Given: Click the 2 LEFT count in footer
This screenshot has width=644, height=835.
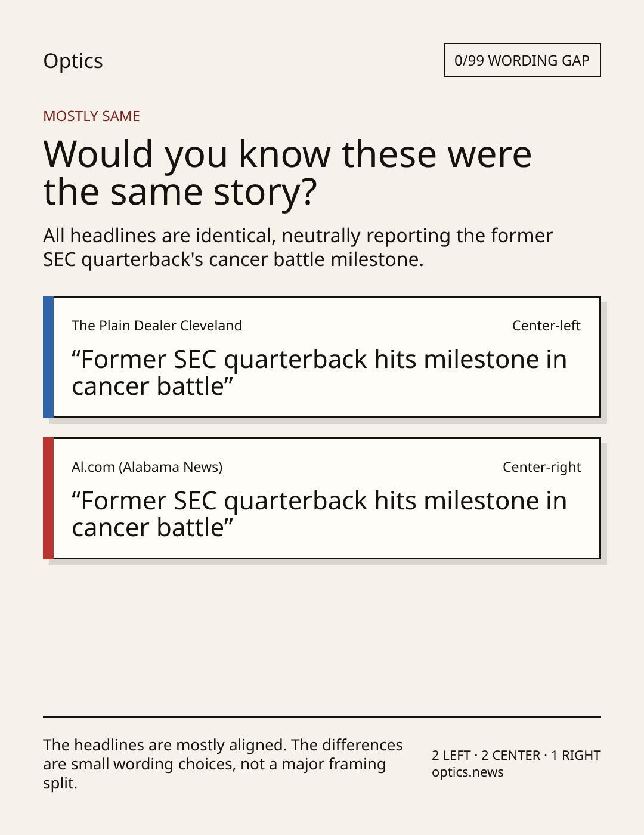Looking at the screenshot, I should (451, 756).
